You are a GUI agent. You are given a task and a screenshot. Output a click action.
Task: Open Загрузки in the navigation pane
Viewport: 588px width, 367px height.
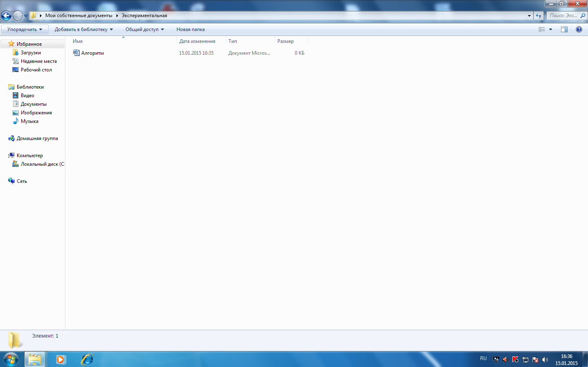[x=31, y=53]
